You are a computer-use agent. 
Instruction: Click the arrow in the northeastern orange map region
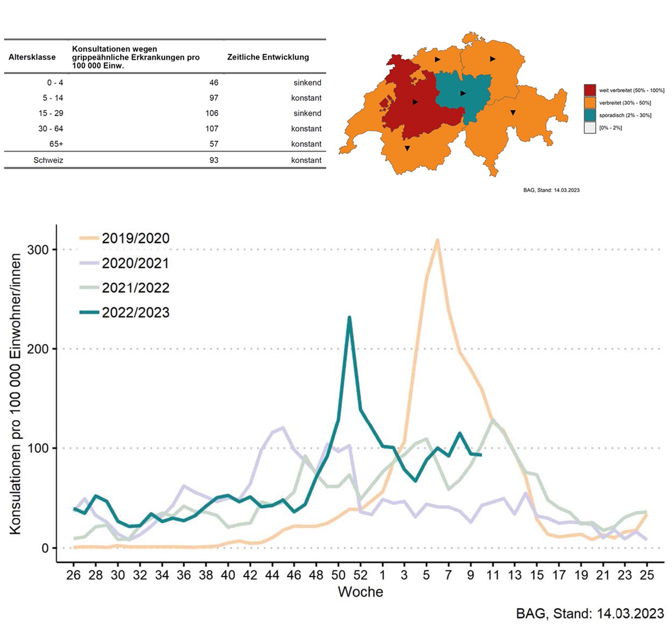pyautogui.click(x=492, y=59)
